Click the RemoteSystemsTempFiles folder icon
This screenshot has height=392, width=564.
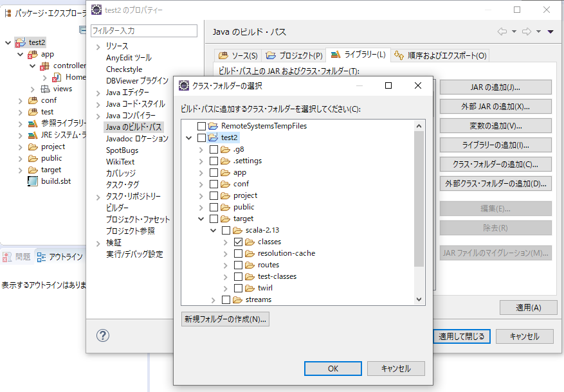pyautogui.click(x=214, y=126)
